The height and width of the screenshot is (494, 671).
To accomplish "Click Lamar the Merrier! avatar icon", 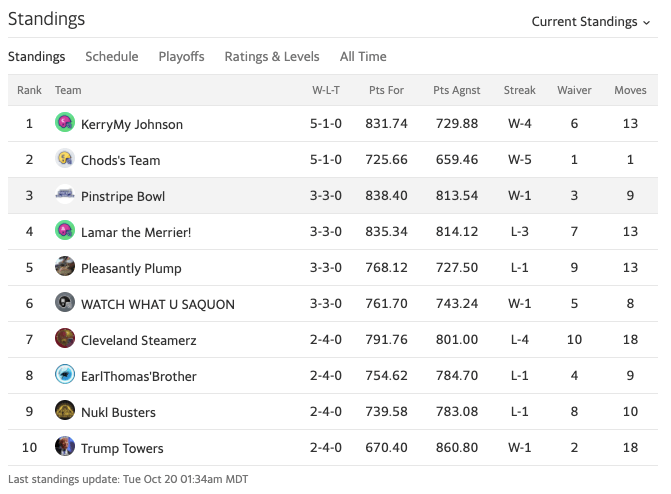I will point(65,231).
